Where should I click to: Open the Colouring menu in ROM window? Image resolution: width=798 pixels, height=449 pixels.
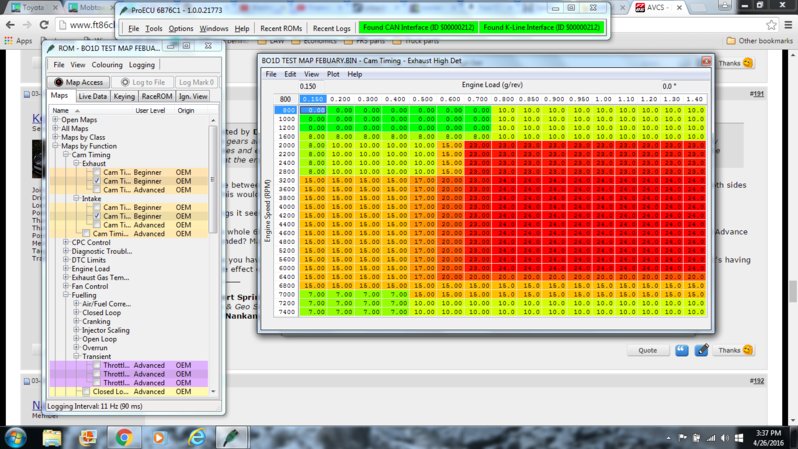(x=107, y=65)
